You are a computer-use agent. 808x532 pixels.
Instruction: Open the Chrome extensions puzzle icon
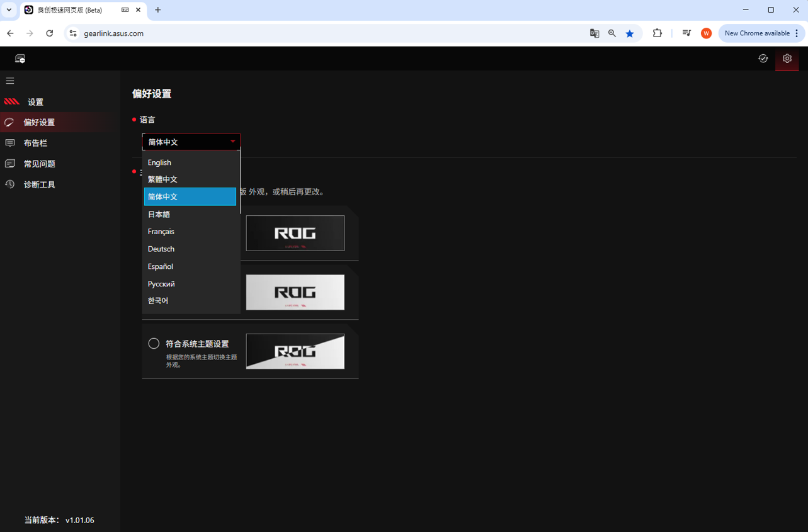coord(657,33)
